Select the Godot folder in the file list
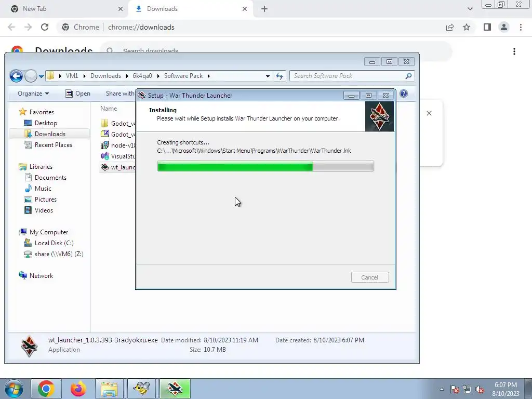The height and width of the screenshot is (399, 532). pyautogui.click(x=118, y=123)
